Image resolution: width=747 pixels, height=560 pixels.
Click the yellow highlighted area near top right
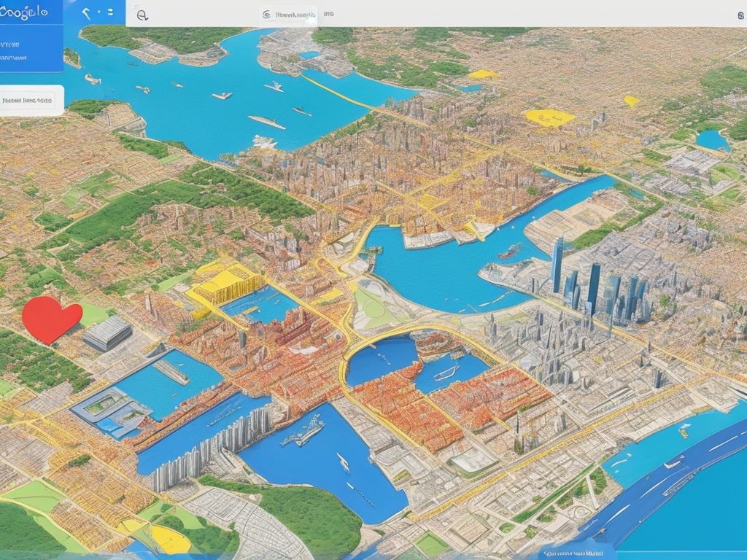[550, 117]
